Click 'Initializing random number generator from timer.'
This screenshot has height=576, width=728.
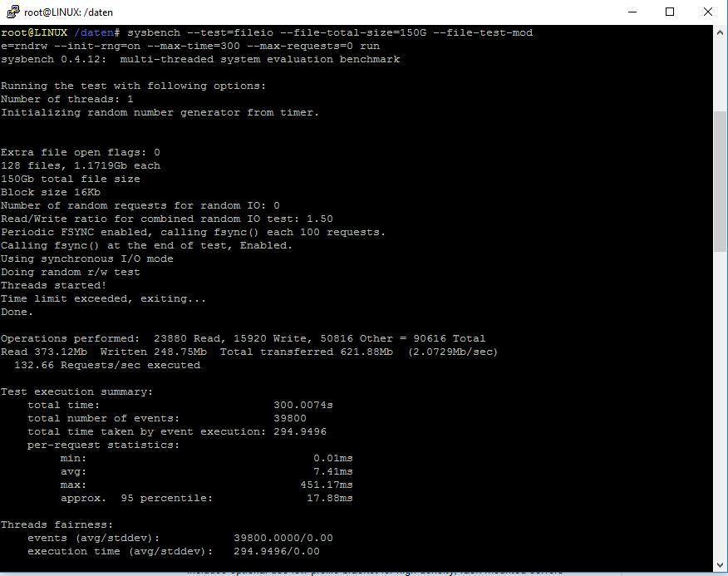pyautogui.click(x=160, y=113)
